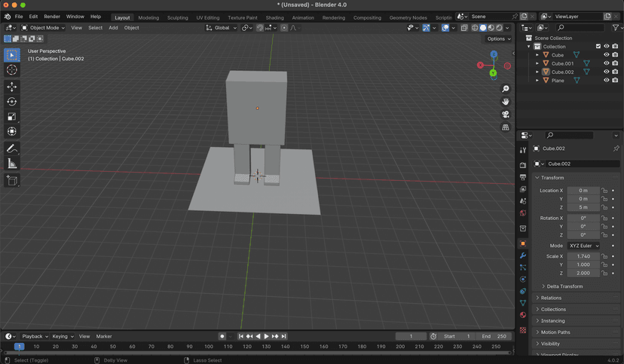Play the animation forward
Viewport: 624px width, 364px height.
(267, 337)
